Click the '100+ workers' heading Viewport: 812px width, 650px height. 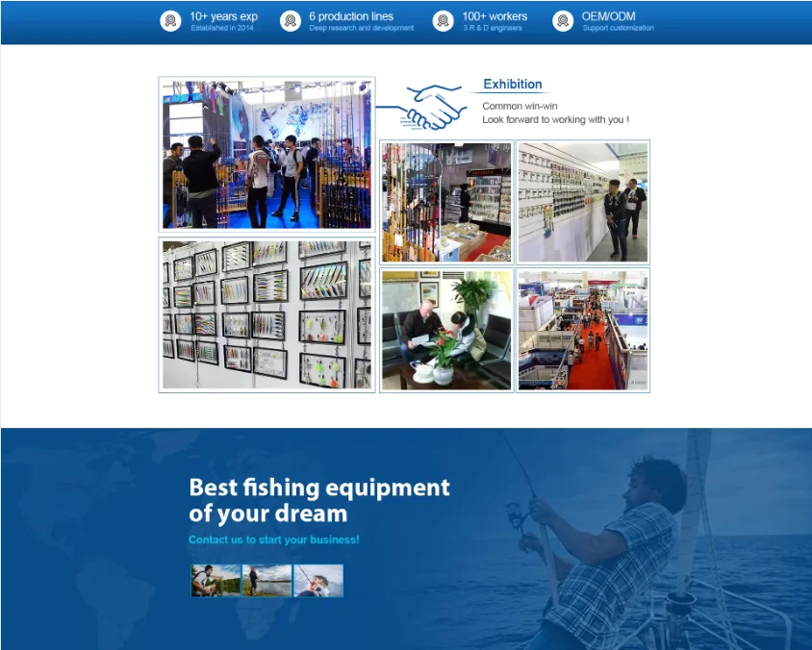tap(495, 16)
